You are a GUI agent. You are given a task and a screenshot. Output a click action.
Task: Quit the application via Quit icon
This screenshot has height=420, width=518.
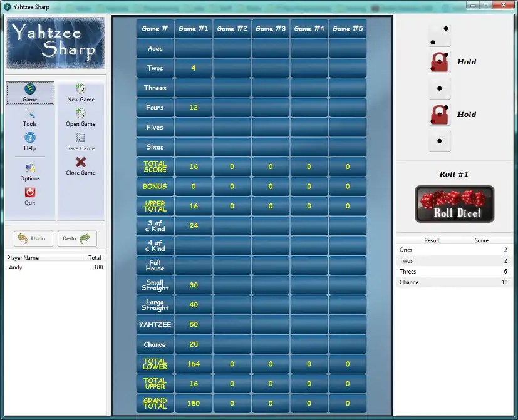coord(29,197)
